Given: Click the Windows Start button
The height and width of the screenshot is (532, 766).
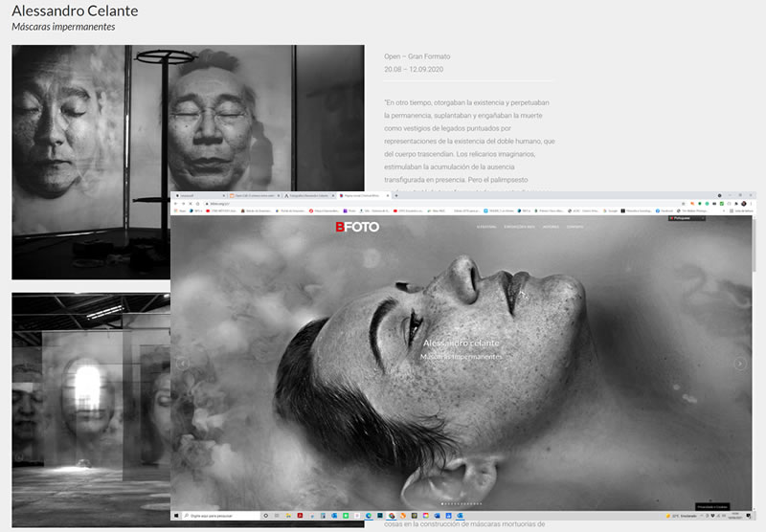Looking at the screenshot, I should click(x=176, y=516).
